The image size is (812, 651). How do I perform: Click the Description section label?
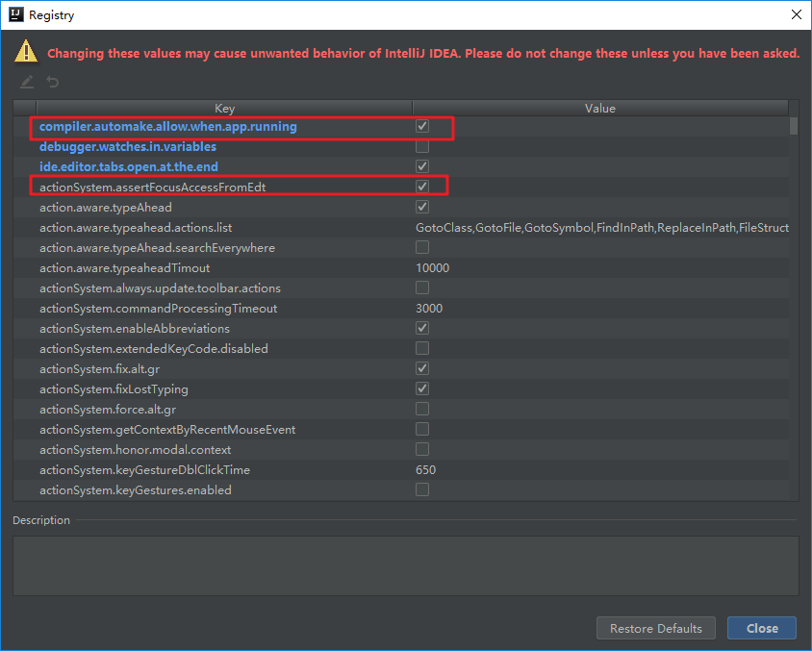(x=41, y=520)
